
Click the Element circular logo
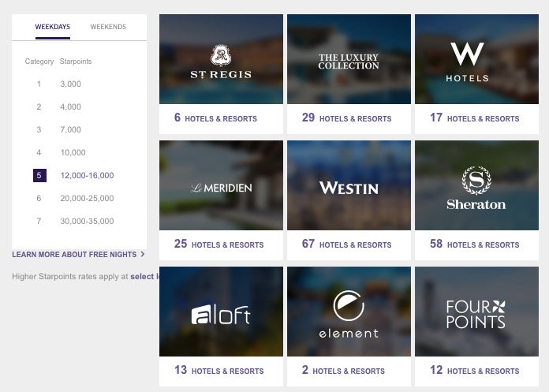click(349, 305)
